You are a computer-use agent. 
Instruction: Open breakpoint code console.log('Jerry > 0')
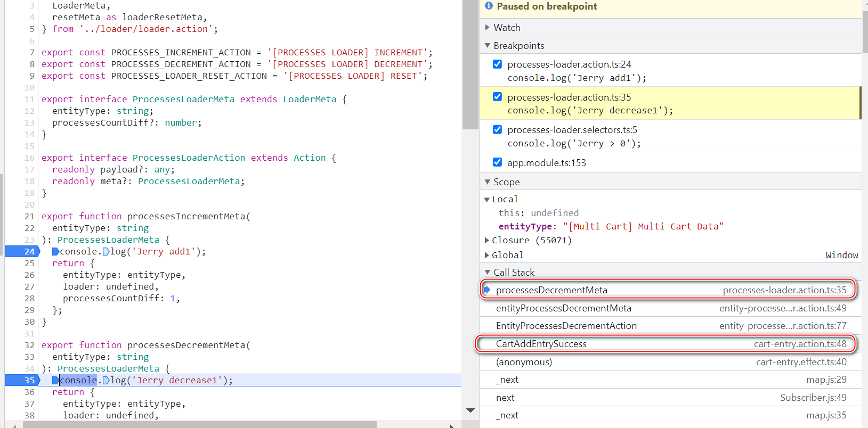574,144
